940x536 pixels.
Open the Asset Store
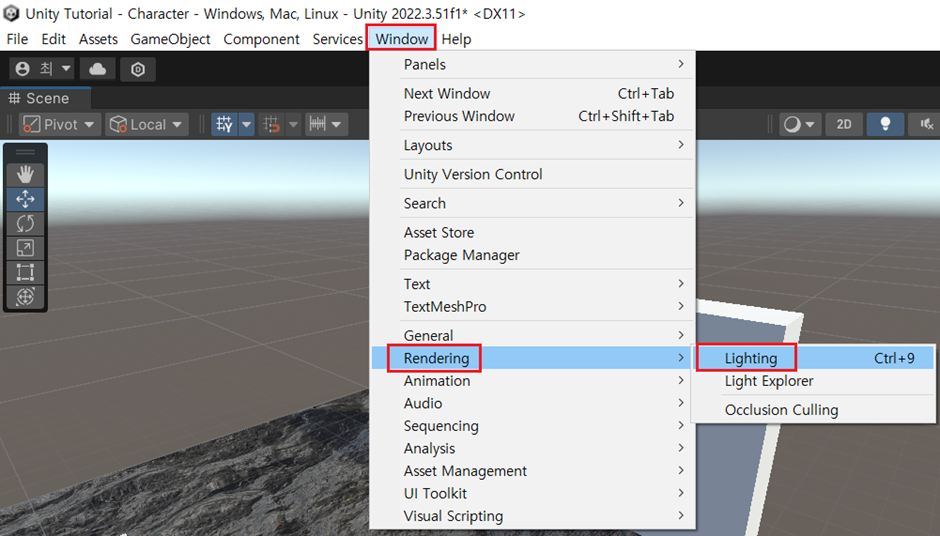tap(532, 233)
